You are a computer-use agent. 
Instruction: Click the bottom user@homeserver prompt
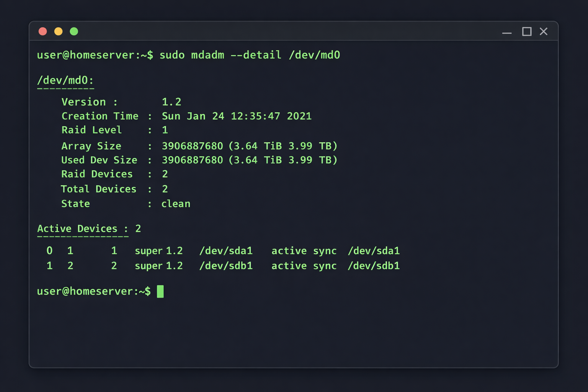point(93,291)
